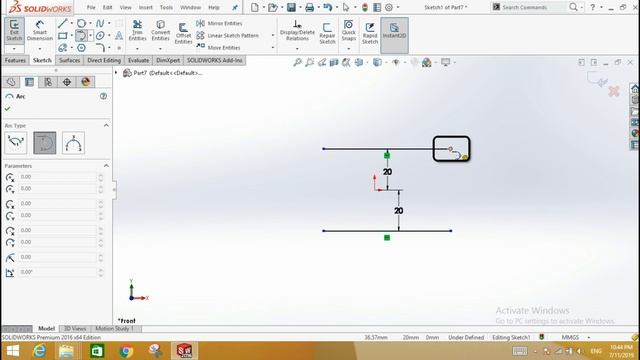Switch to the Features tab
Image resolution: width=640 pixels, height=360 pixels.
(15, 60)
